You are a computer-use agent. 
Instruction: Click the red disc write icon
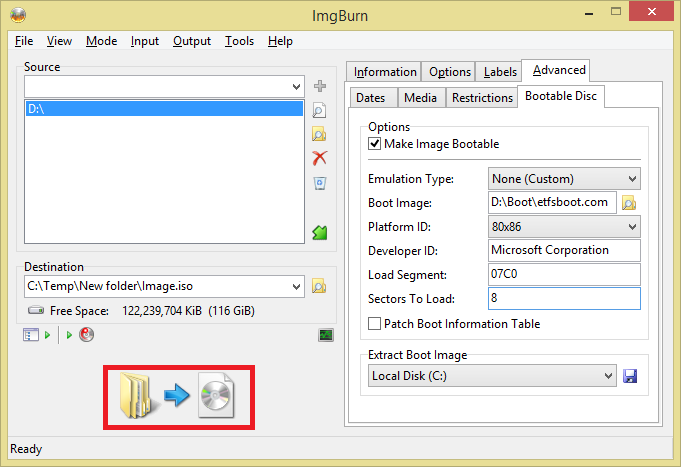coord(86,335)
